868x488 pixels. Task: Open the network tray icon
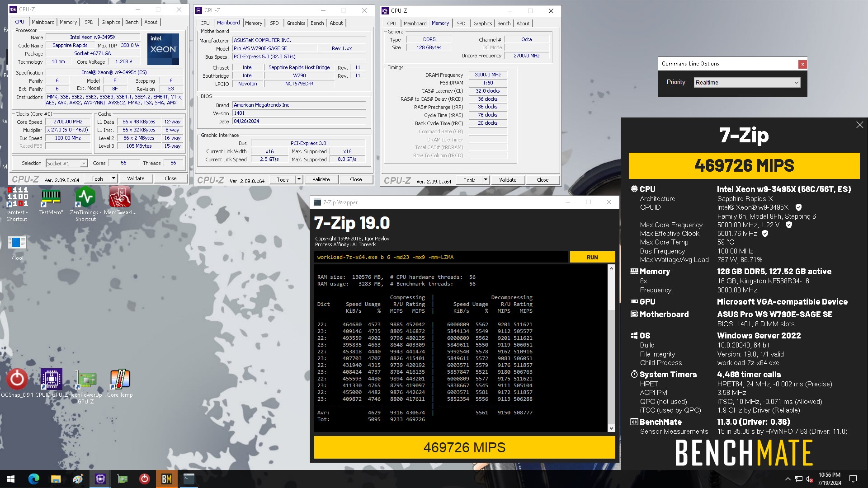click(799, 479)
